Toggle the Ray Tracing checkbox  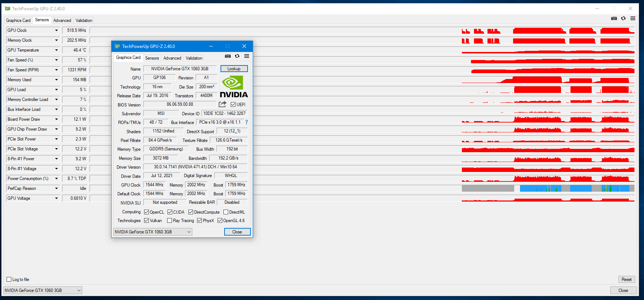pos(169,221)
